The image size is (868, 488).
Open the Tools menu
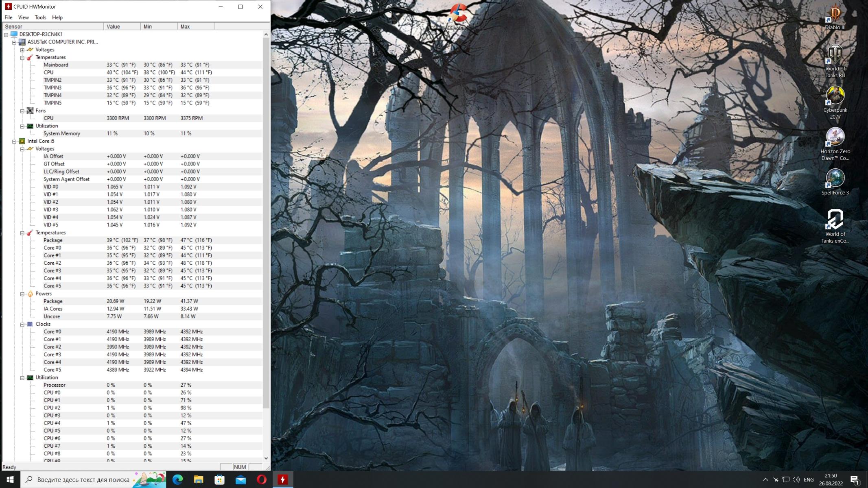[40, 17]
